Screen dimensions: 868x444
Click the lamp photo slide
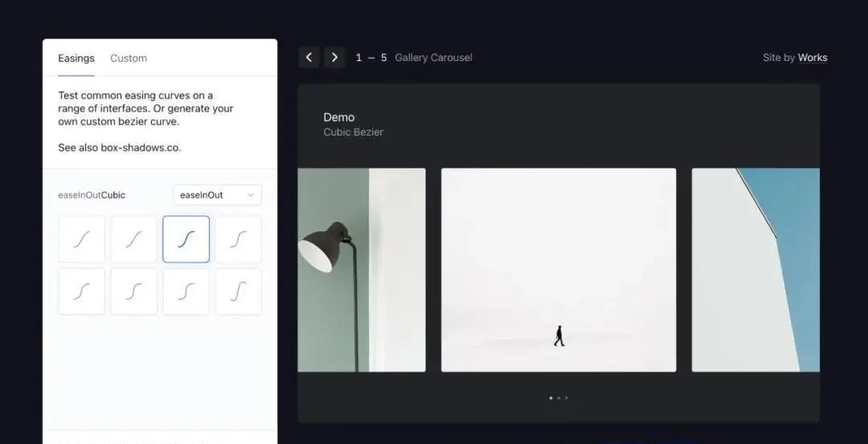(x=362, y=270)
